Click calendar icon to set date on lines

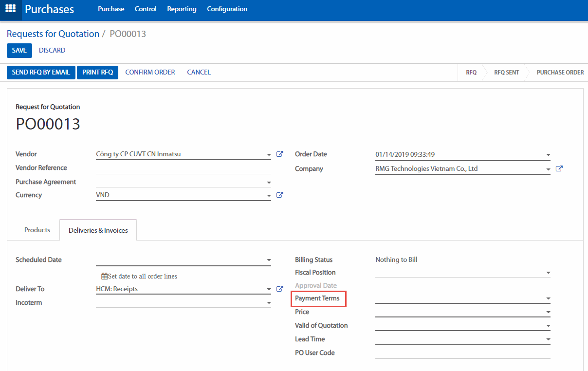point(104,276)
